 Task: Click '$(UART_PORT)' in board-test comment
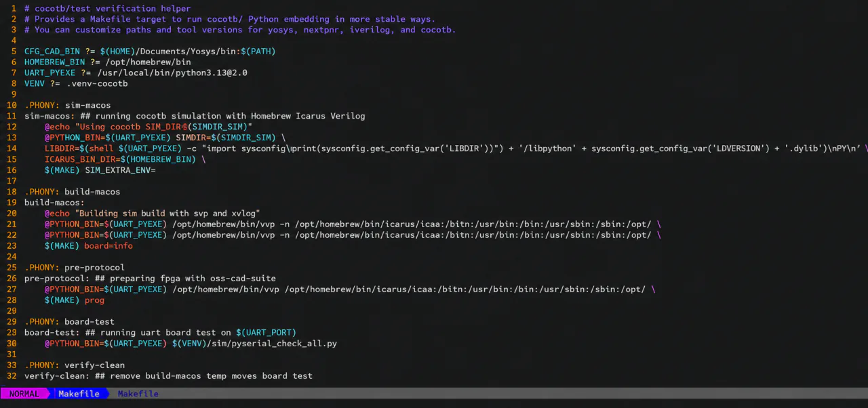tap(266, 333)
